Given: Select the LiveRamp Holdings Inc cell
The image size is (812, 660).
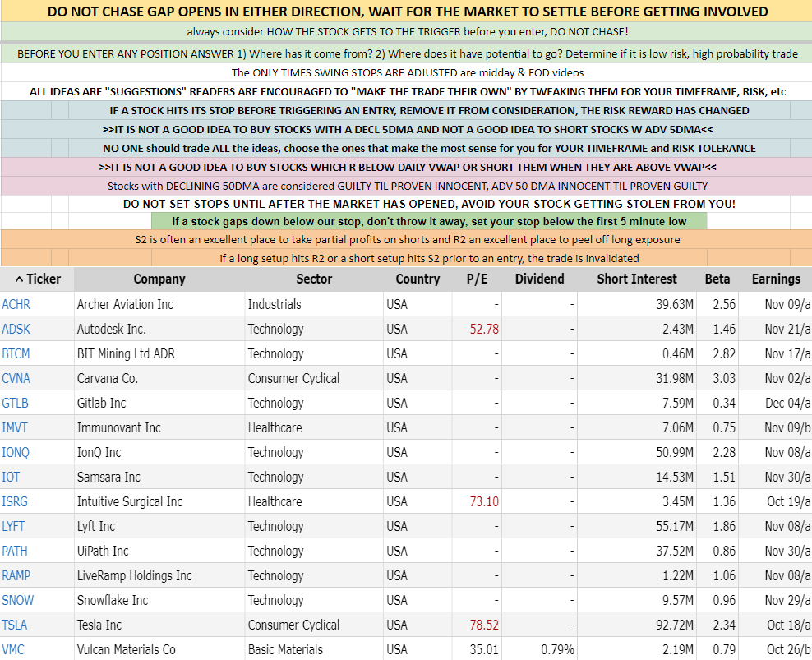Looking at the screenshot, I should 159,575.
